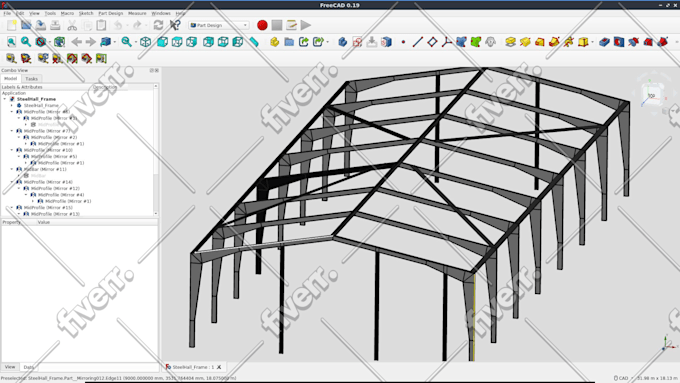
Task: Click the Print icon
Action: (x=55, y=25)
